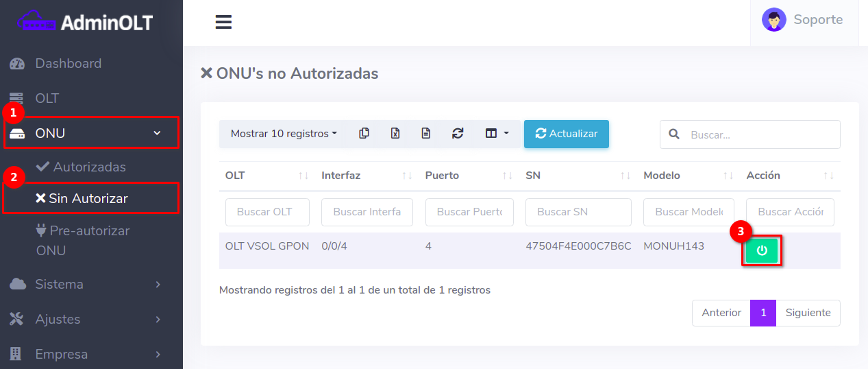Open the Dashboard menu item
The height and width of the screenshot is (369, 868).
click(x=68, y=63)
